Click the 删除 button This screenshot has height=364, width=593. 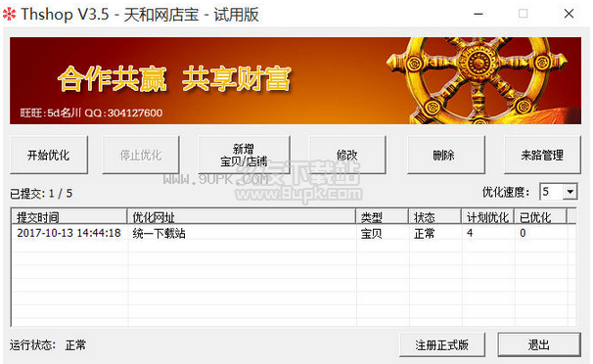(446, 155)
